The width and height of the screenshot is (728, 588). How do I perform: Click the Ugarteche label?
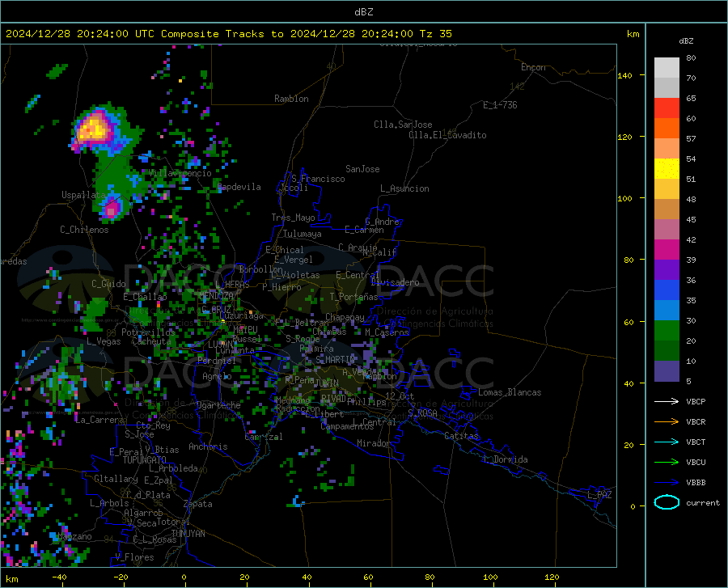click(218, 405)
